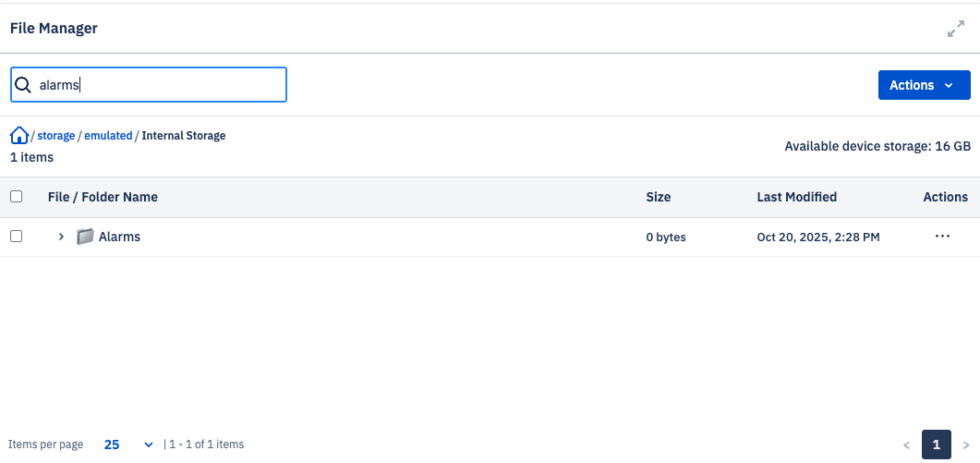Screen dimensions: 980x463
Task: Toggle the select-all header checkbox
Action: pos(16,197)
